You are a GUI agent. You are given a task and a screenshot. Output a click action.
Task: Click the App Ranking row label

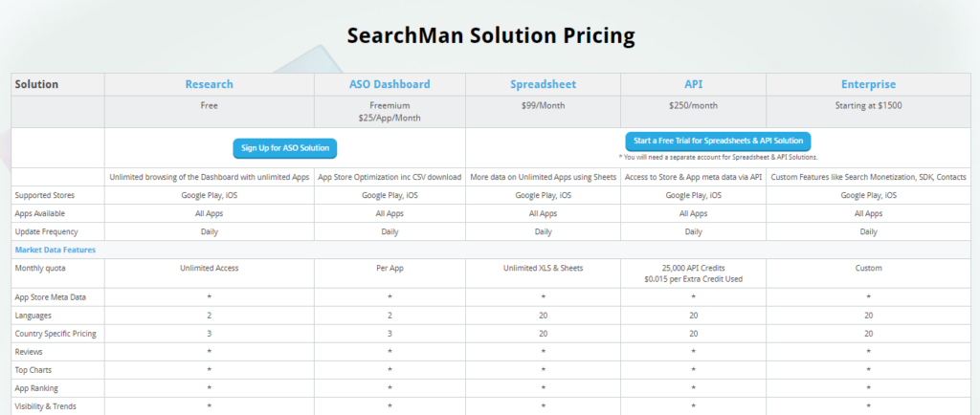(36, 388)
